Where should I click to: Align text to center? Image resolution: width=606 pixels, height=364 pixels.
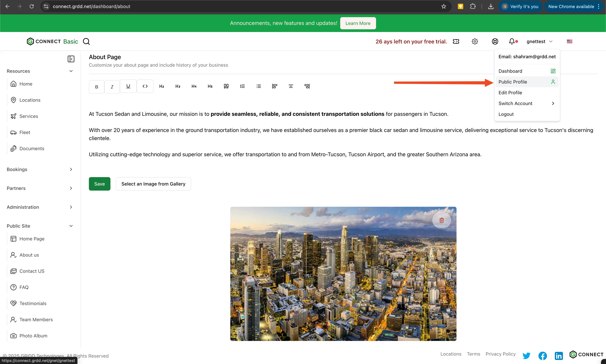[291, 86]
